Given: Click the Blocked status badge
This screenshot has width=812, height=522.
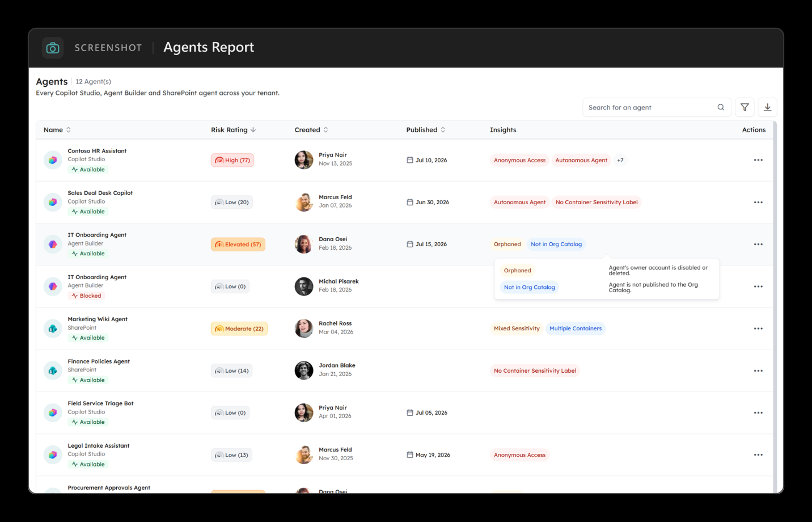Looking at the screenshot, I should pos(86,296).
